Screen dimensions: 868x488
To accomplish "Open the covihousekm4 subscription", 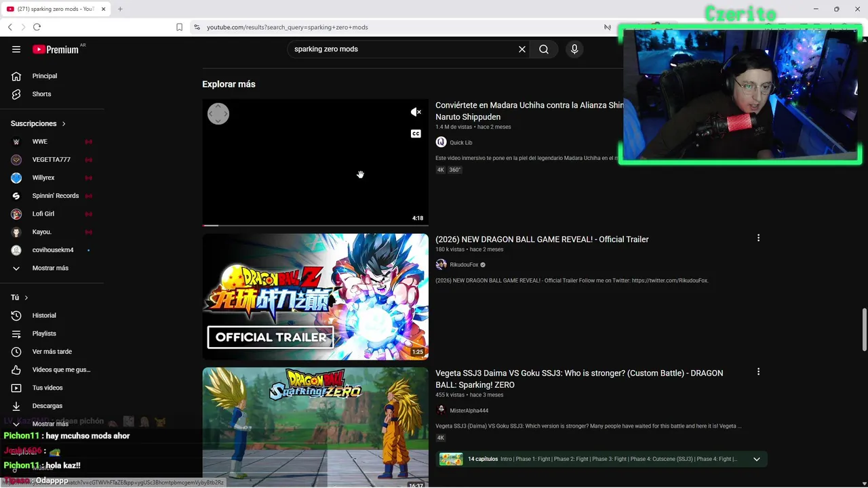I will (x=52, y=250).
